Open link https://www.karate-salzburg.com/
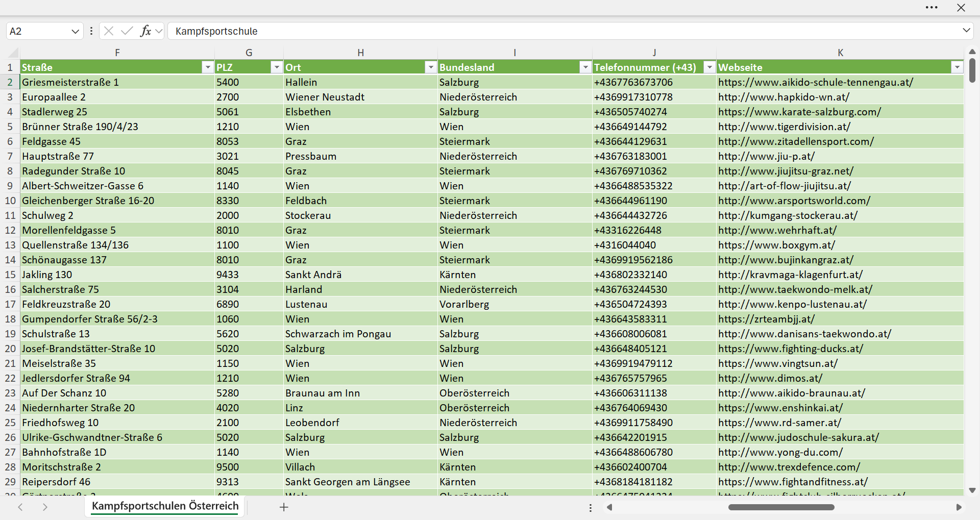 coord(800,112)
